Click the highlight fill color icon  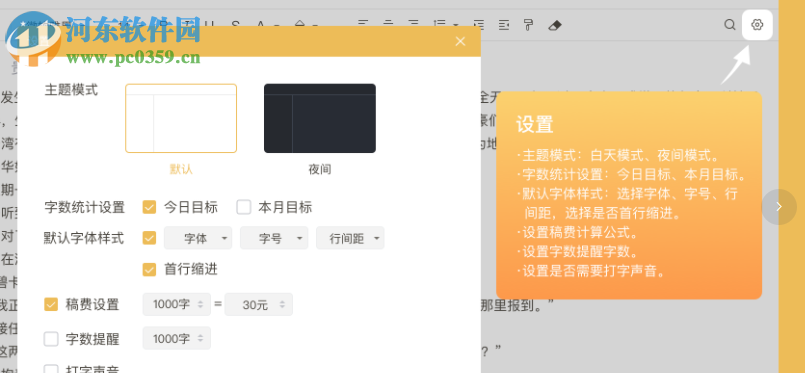click(299, 23)
